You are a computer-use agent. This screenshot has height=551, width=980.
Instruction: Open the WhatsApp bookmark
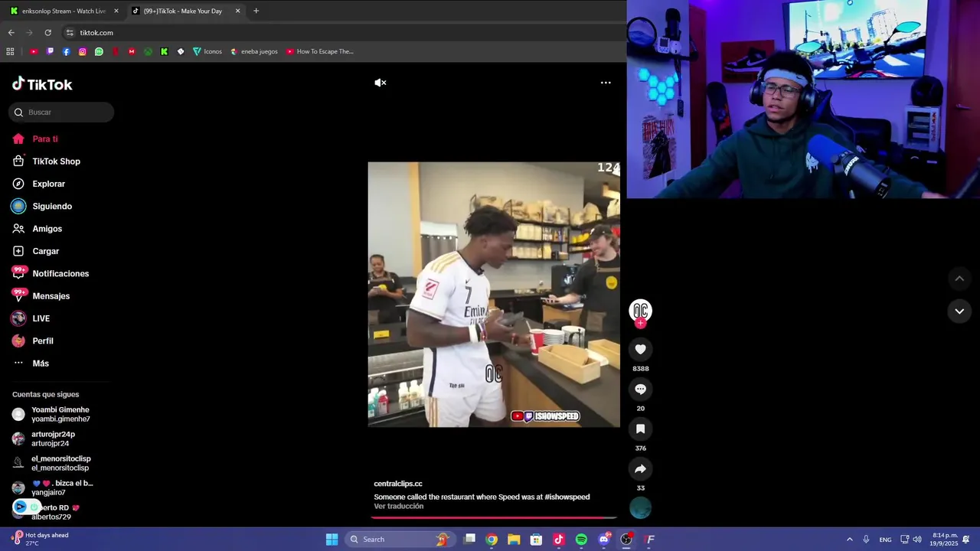99,51
